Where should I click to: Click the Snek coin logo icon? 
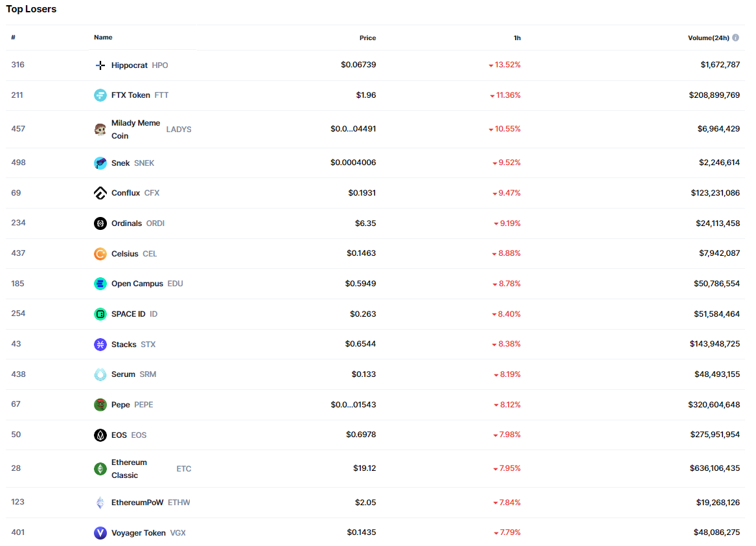tap(100, 163)
